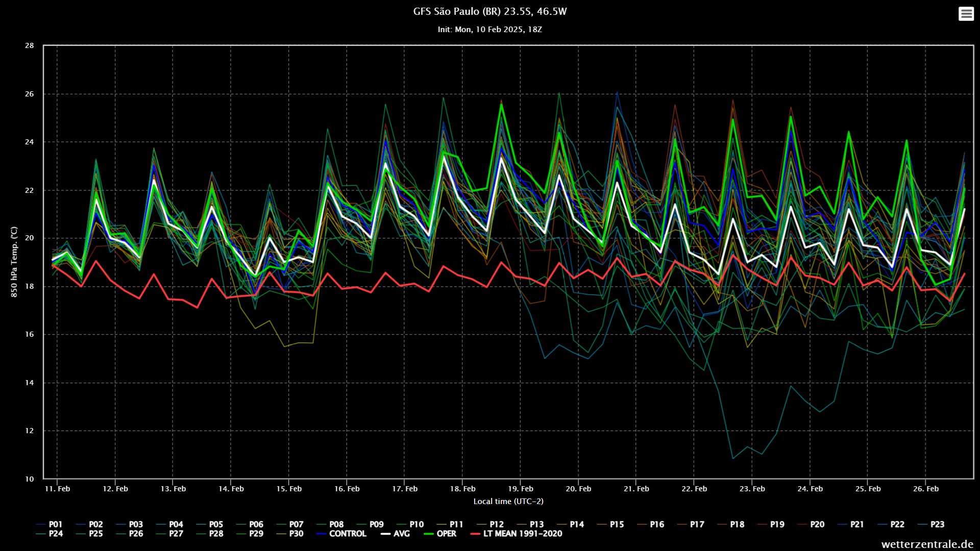
Task: Click the GFS São Paulo chart title
Action: coord(490,11)
